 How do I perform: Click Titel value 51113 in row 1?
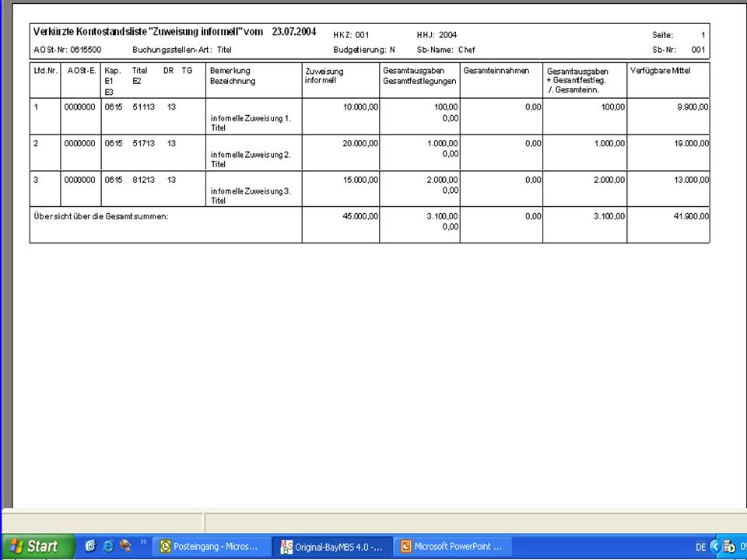click(x=143, y=107)
